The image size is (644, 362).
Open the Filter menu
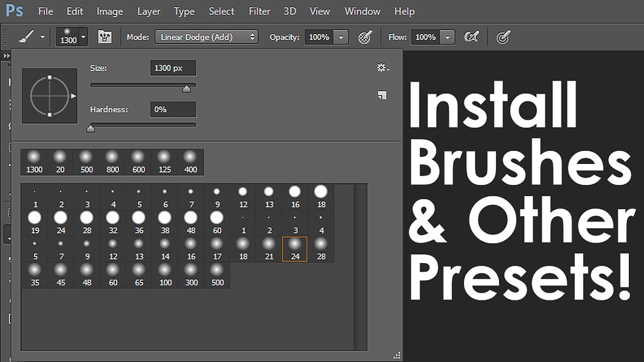click(259, 11)
